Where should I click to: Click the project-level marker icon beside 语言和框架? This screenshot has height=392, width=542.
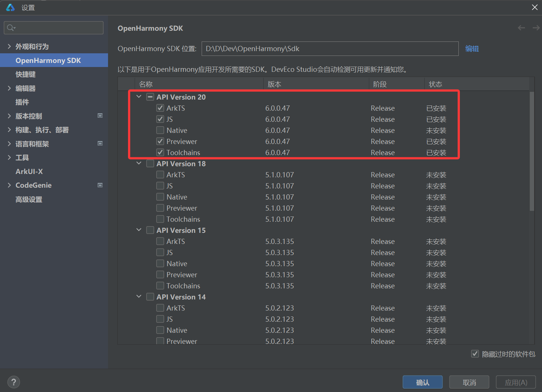pos(100,144)
